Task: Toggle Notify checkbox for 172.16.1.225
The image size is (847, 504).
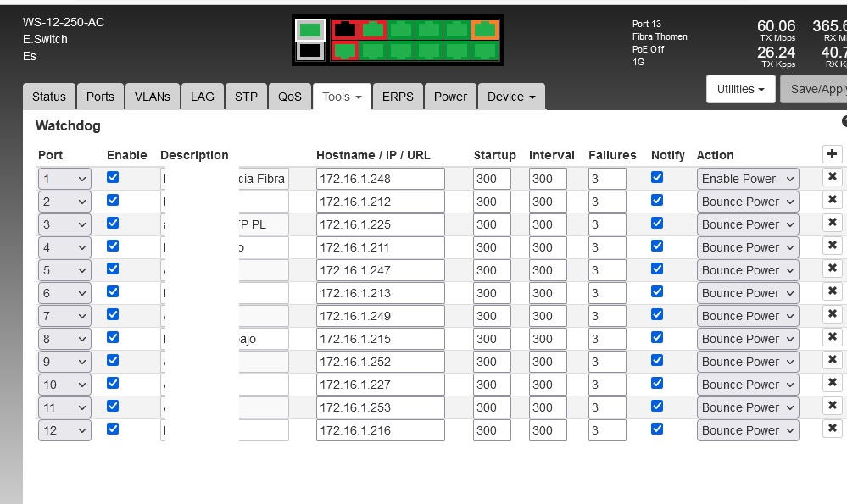Action: tap(657, 223)
